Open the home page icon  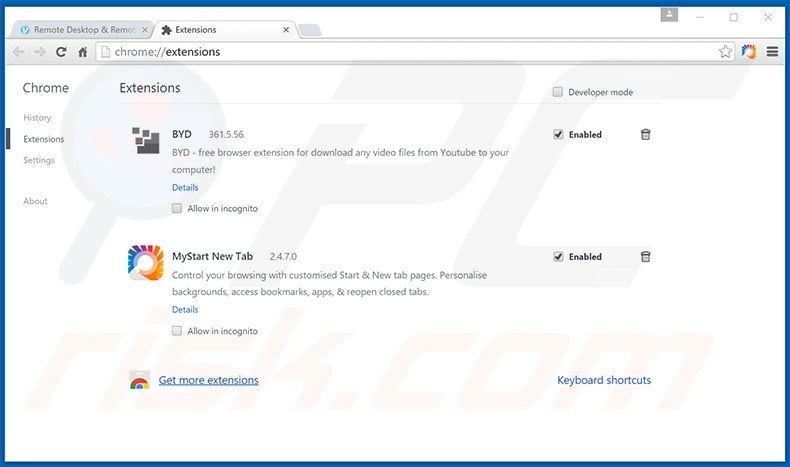[x=83, y=52]
